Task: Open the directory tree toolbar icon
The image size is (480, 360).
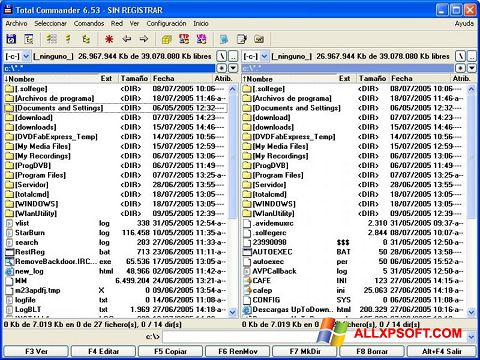Action: (29, 39)
